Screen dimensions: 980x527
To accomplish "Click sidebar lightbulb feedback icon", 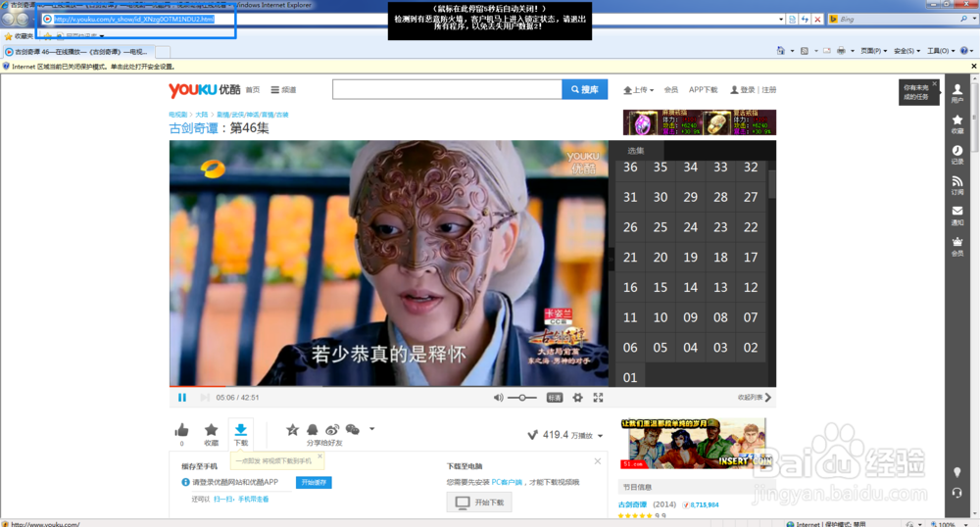I will pyautogui.click(x=956, y=472).
